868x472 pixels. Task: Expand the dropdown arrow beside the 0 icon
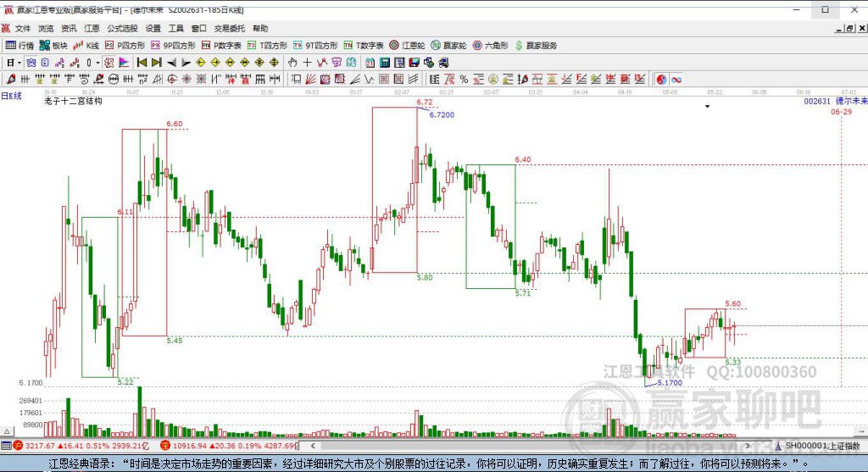[98, 63]
